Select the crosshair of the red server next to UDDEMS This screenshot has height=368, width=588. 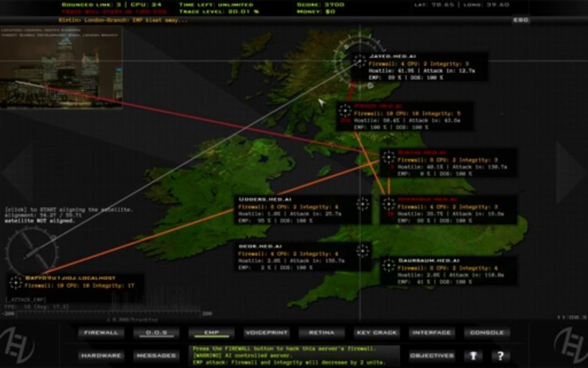388,204
